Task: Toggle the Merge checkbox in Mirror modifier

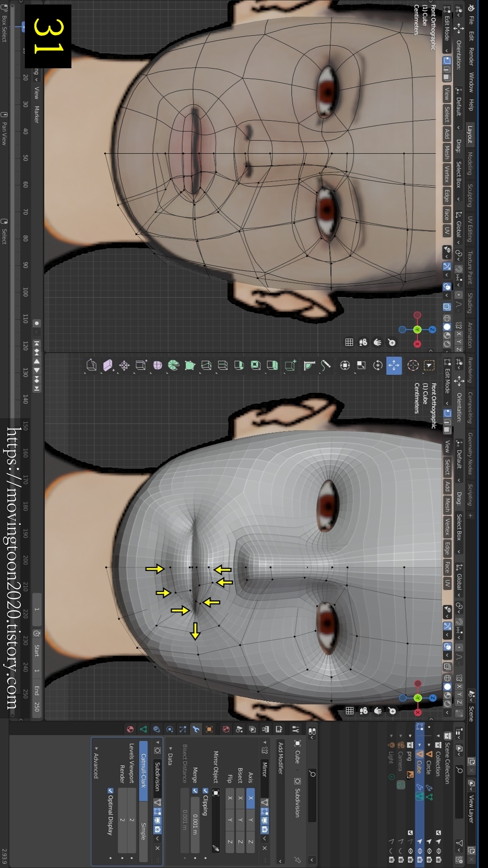Action: coord(195,791)
